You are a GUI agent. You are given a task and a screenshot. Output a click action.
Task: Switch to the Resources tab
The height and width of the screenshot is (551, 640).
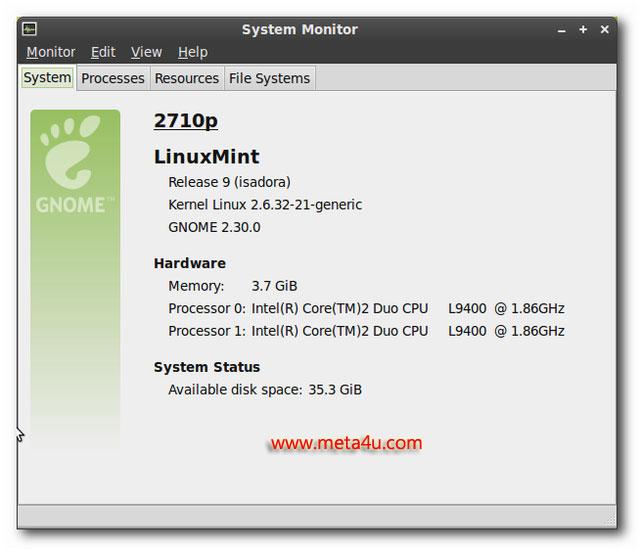(187, 78)
